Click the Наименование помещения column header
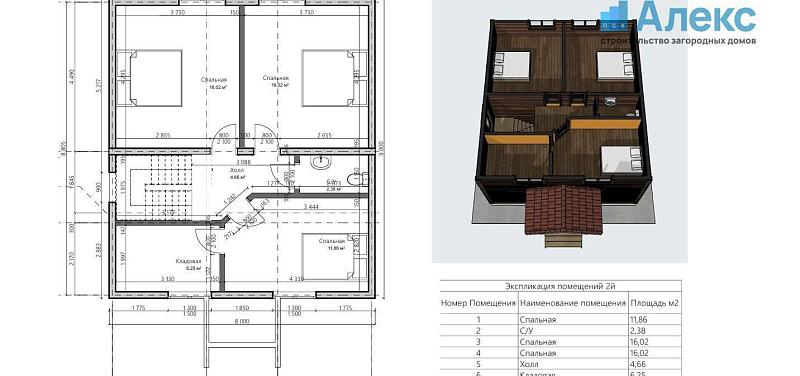This screenshot has width=800, height=376. point(573,303)
